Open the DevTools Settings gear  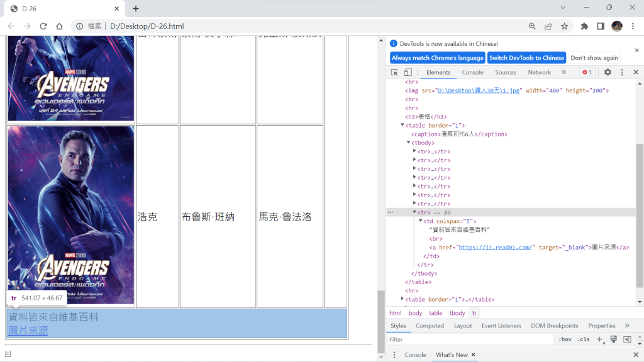[x=608, y=72]
